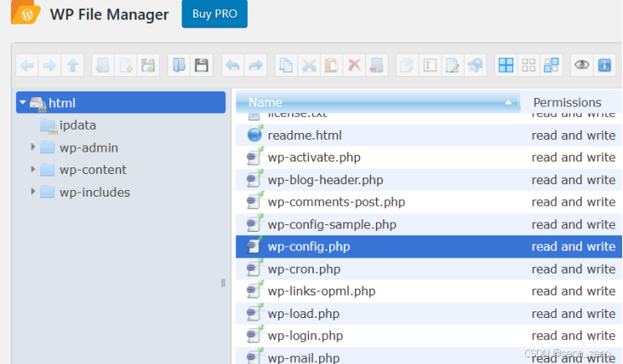Click the Buy PRO button
This screenshot has height=364, width=623.
coord(214,14)
